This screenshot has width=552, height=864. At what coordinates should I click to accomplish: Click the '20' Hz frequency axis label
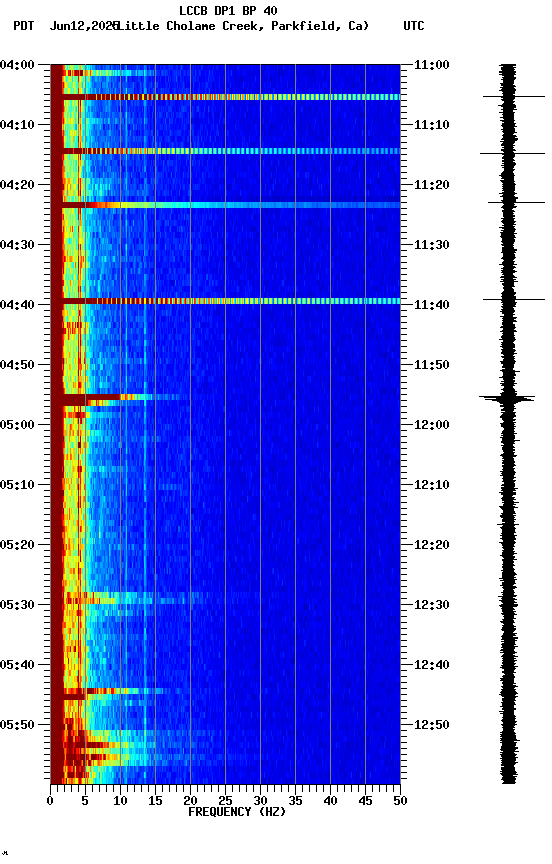click(x=190, y=801)
